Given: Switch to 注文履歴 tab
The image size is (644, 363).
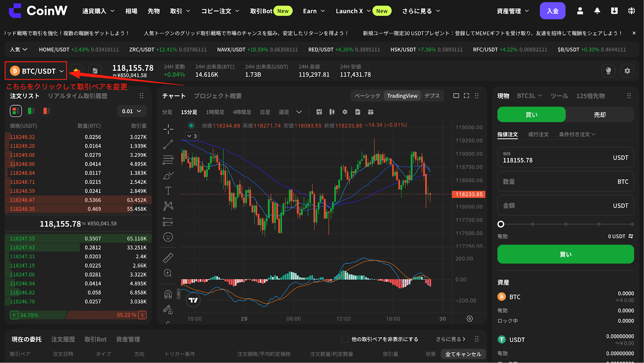Looking at the screenshot, I should (63, 339).
